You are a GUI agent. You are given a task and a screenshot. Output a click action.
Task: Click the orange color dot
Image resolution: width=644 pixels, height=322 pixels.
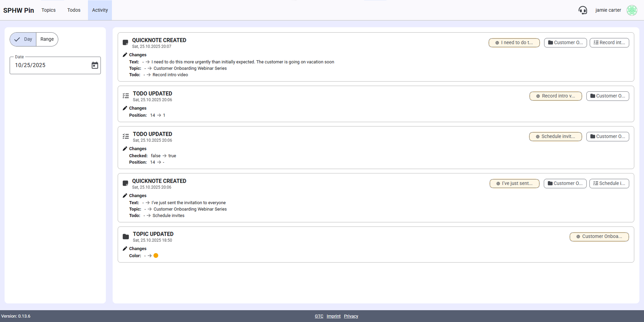[156, 256]
